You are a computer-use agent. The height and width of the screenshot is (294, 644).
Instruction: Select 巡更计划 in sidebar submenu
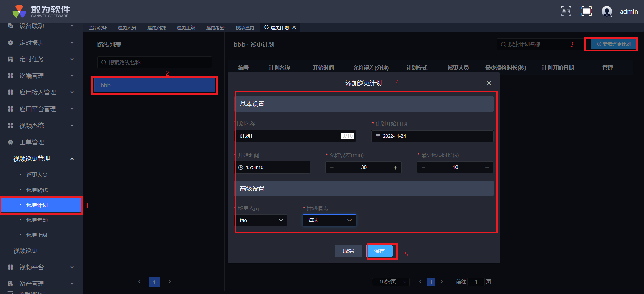point(42,205)
